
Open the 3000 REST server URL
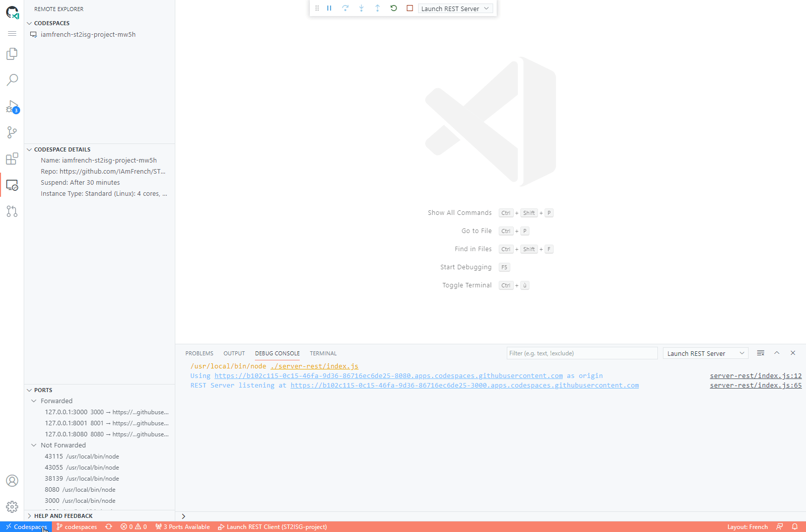tap(464, 385)
